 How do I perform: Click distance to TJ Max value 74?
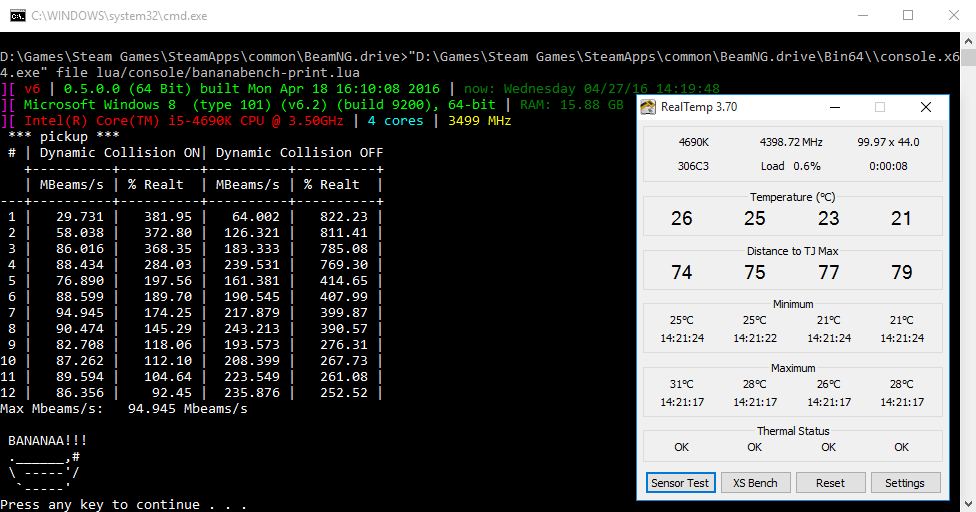click(x=682, y=272)
